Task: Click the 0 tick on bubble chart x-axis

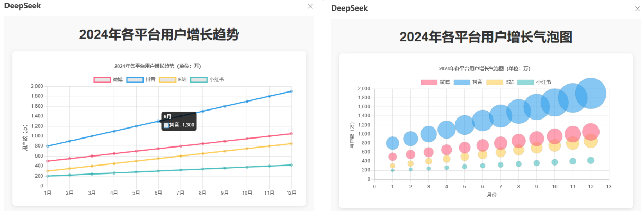Action: [374, 186]
